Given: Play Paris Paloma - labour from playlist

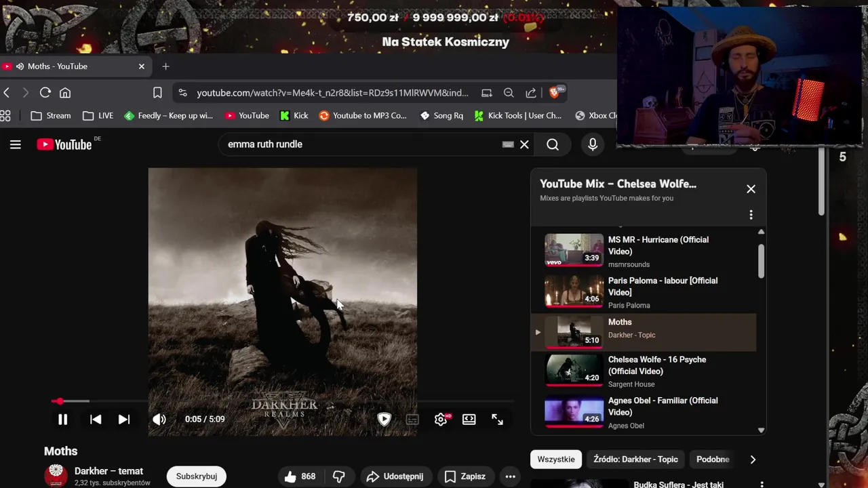Looking at the screenshot, I should coord(644,292).
